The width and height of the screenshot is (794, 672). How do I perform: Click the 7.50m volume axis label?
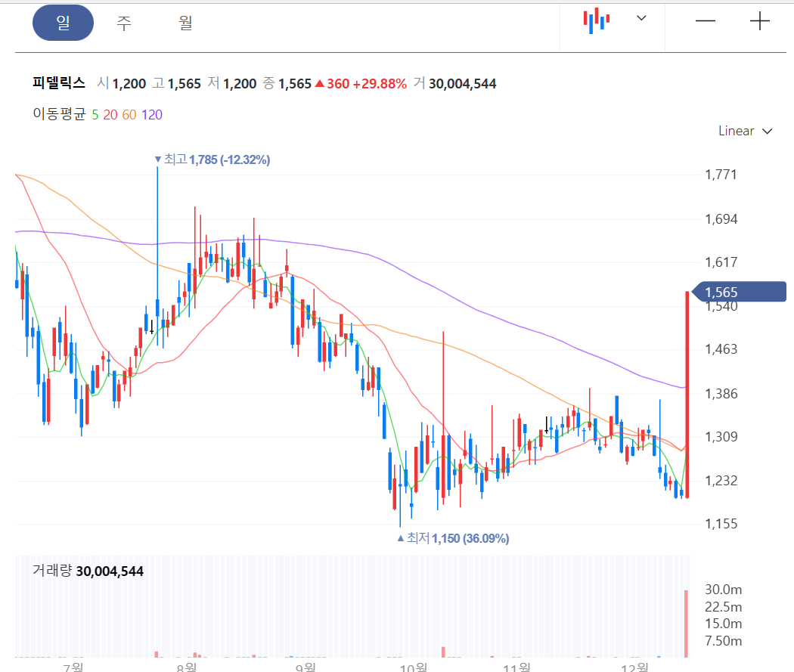point(723,641)
